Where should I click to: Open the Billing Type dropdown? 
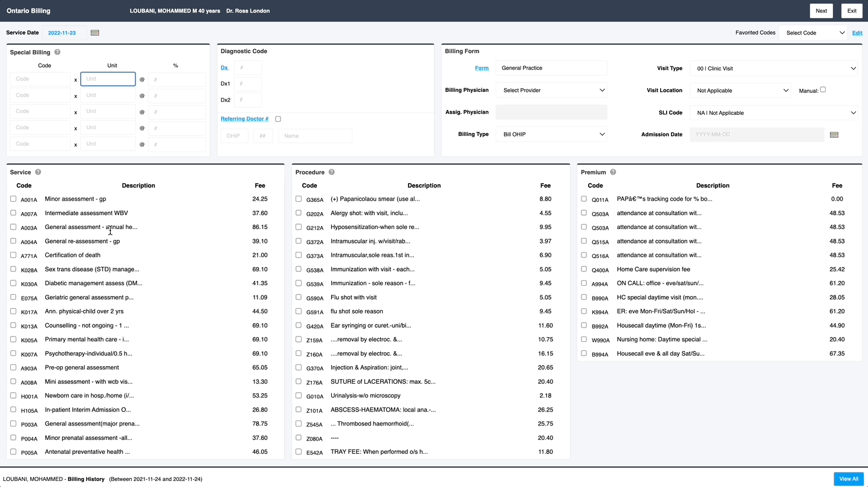pos(551,134)
